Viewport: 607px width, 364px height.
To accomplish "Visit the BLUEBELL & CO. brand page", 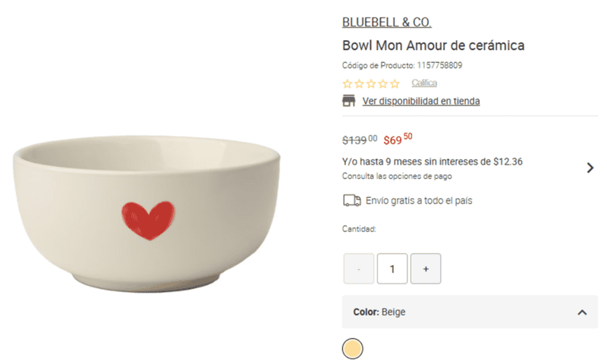I will (387, 23).
